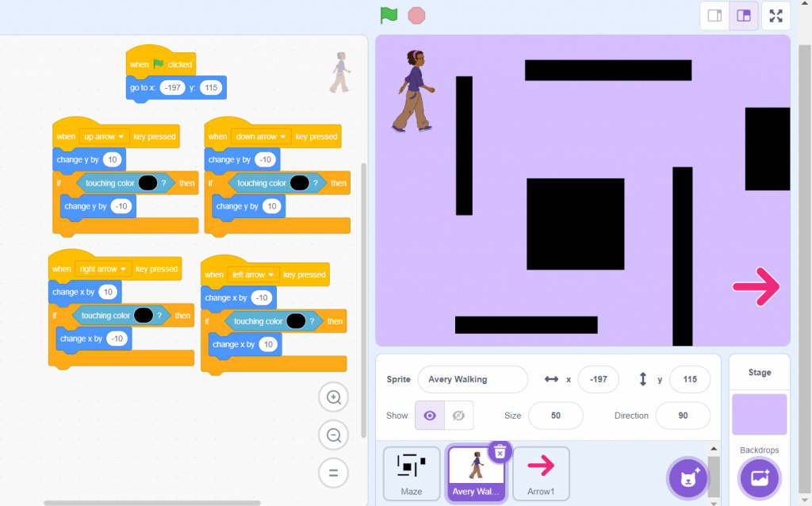The width and height of the screenshot is (812, 506).
Task: Open the up arrow key dropdown
Action: [104, 136]
